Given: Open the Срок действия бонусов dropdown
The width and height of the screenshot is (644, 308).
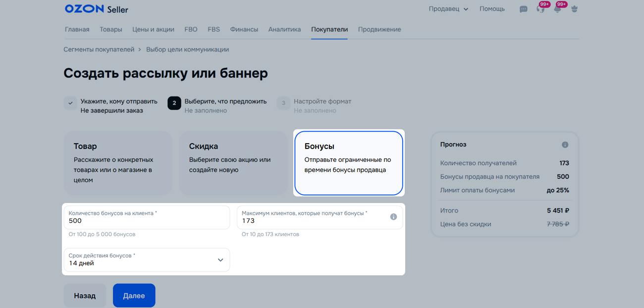Looking at the screenshot, I should pos(146,259).
